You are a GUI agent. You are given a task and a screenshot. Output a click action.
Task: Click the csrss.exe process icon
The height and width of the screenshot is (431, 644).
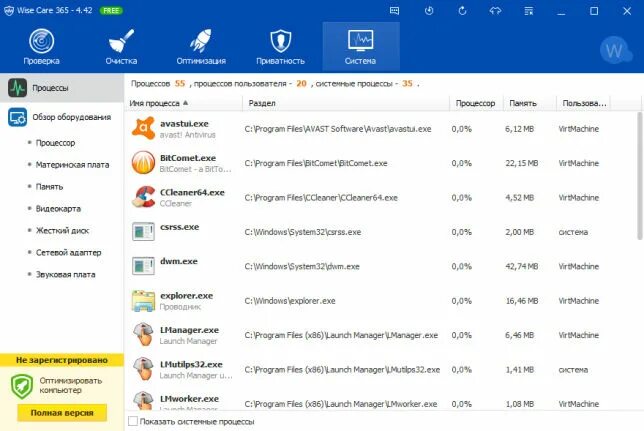click(x=143, y=231)
